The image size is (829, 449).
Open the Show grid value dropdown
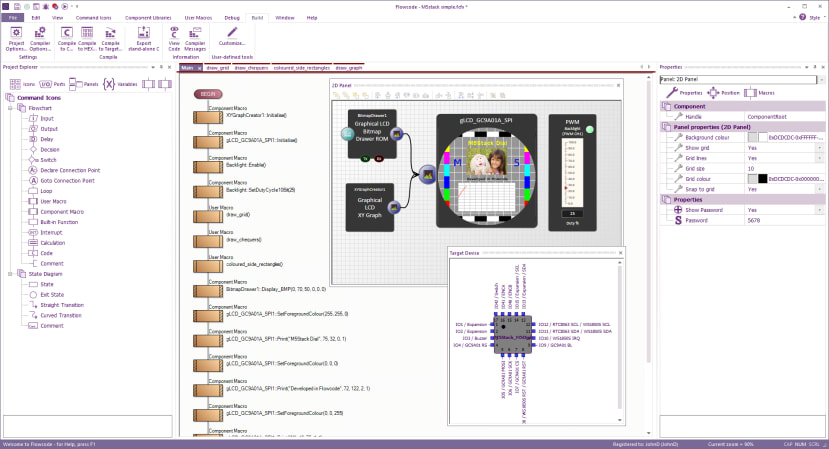tap(820, 148)
